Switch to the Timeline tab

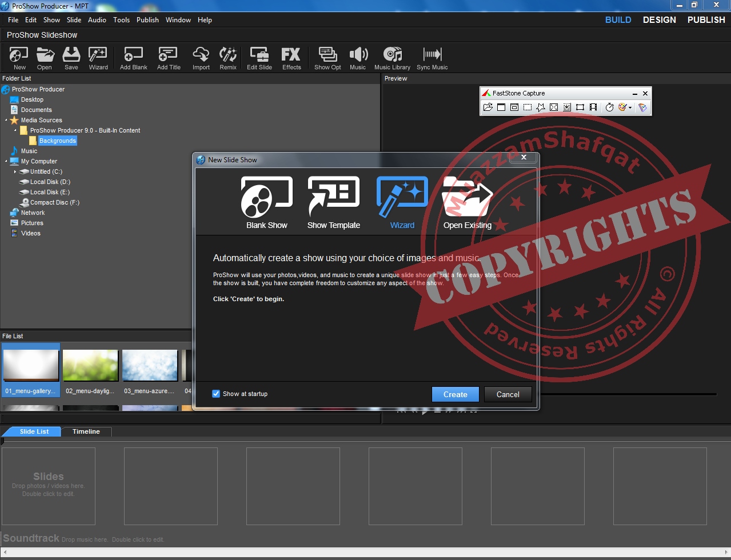click(86, 431)
